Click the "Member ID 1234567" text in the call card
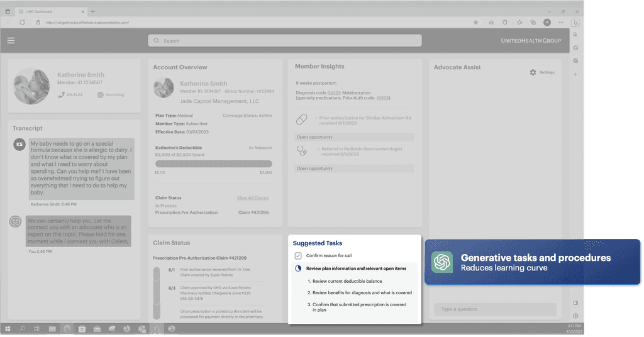This screenshot has height=337, width=644. tap(80, 82)
